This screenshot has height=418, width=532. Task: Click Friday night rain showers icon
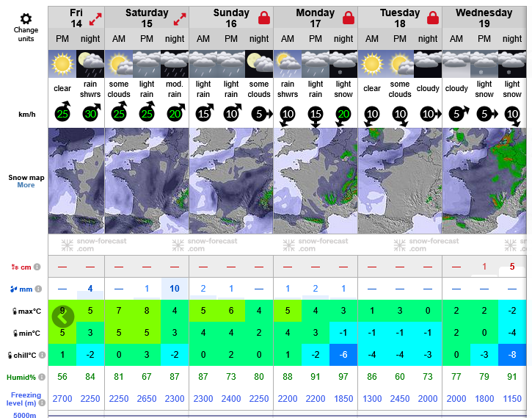click(x=90, y=64)
